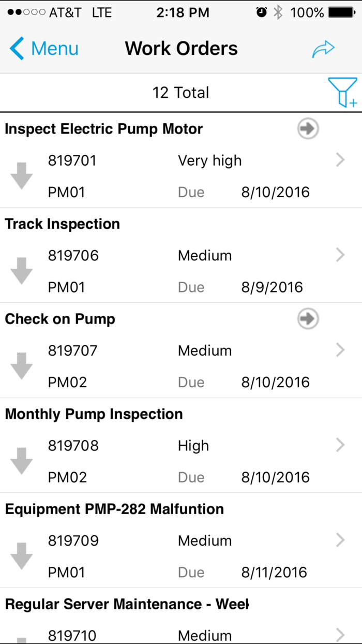The width and height of the screenshot is (362, 644).
Task: Tap the Work Orders title
Action: (181, 48)
